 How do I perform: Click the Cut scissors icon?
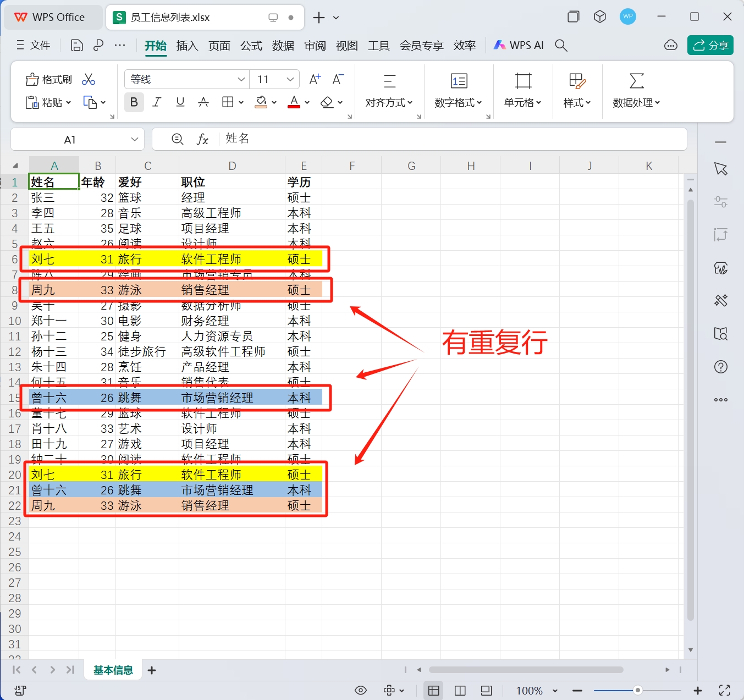89,80
